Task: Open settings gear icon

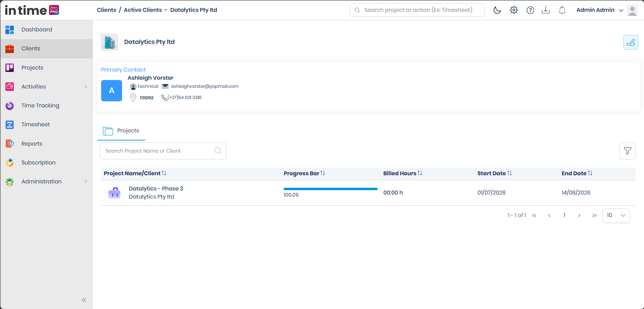Action: click(x=514, y=10)
